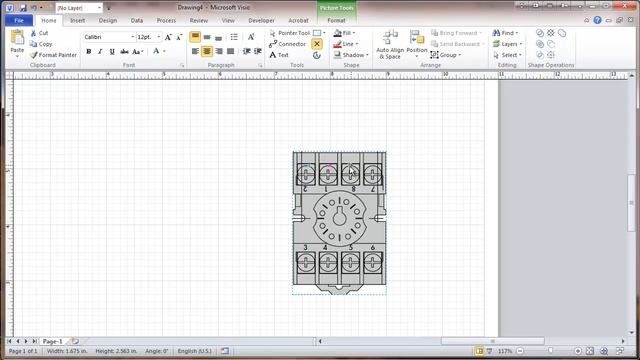The image size is (640, 360).
Task: Open the Calibri font name dropdown
Action: tap(133, 37)
